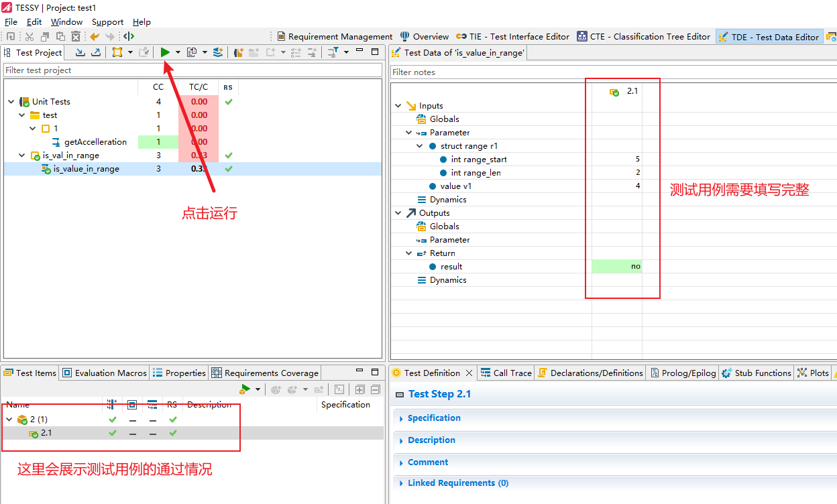Screen dimensions: 837x504
Task: Switch to the Evaluation Macros tab
Action: click(x=104, y=373)
